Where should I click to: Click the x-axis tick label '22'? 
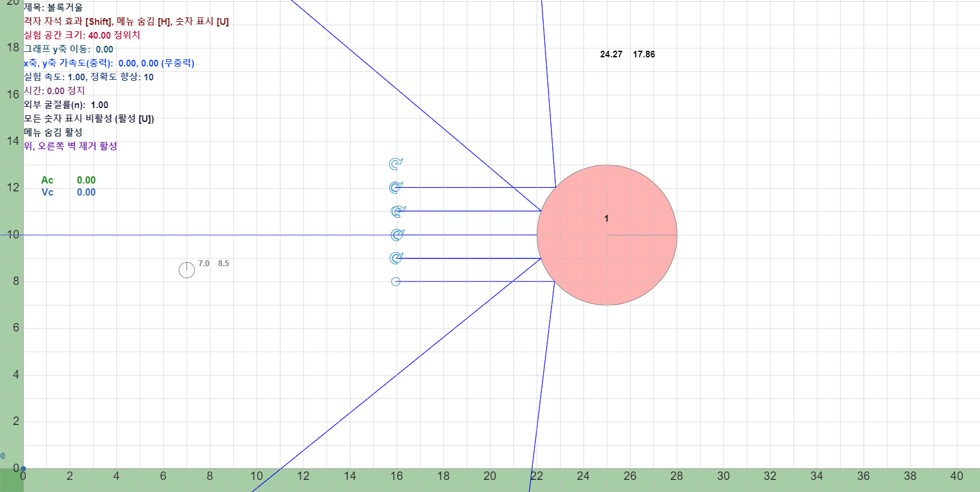[536, 476]
